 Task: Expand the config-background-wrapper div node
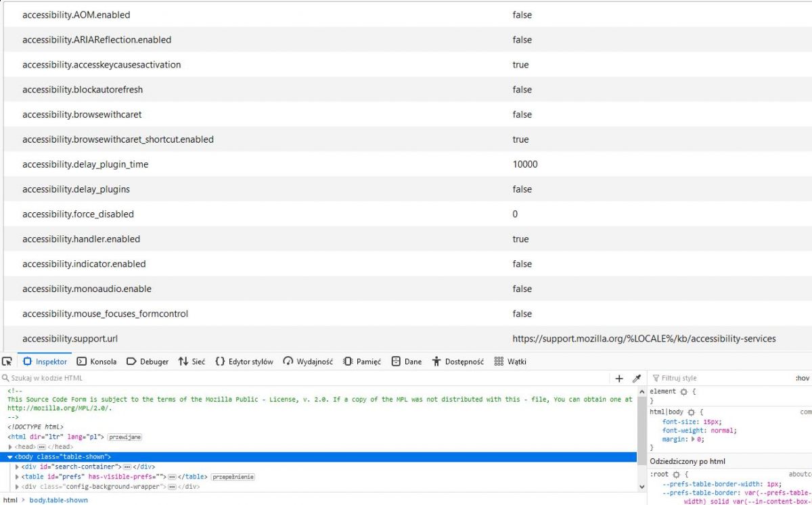(x=17, y=486)
